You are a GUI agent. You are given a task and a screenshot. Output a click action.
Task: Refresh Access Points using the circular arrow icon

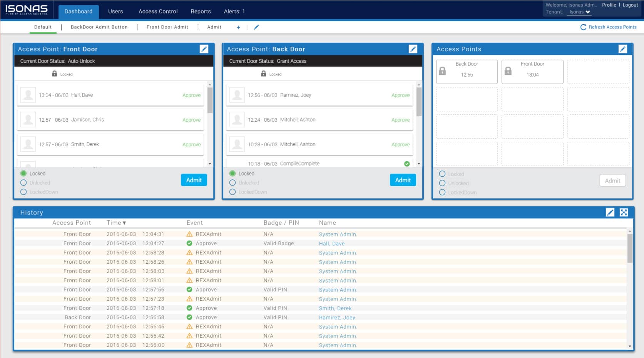pyautogui.click(x=583, y=27)
